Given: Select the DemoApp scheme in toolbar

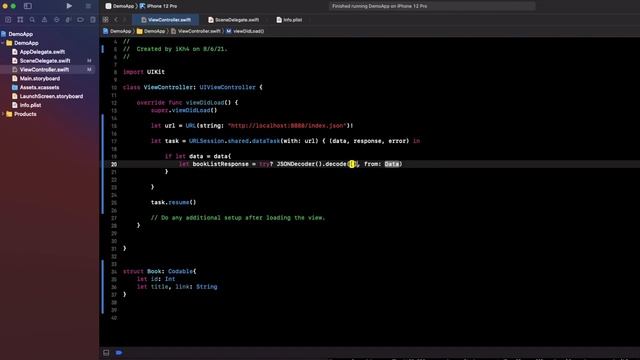Looking at the screenshot, I should (x=119, y=6).
